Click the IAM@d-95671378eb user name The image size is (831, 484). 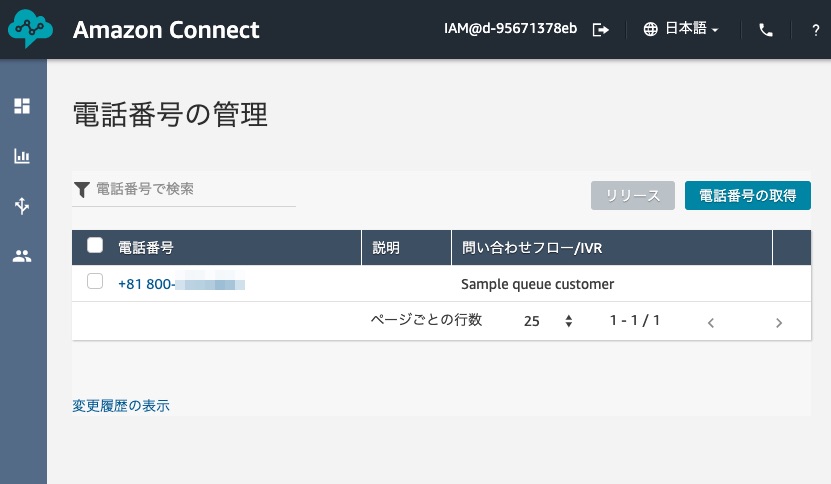click(510, 28)
